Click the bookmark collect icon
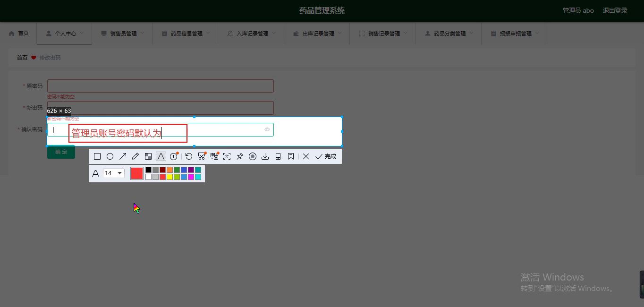This screenshot has height=307, width=644. tap(291, 156)
